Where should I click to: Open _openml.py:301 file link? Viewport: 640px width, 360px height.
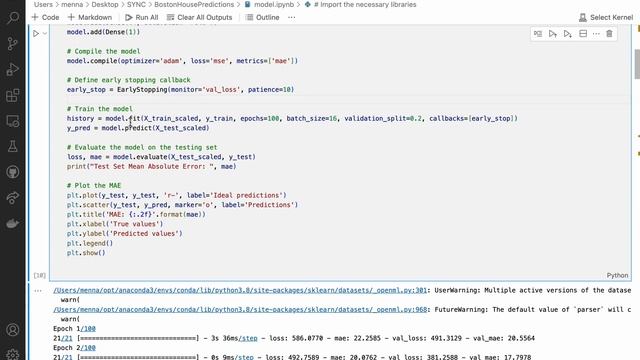[240, 290]
